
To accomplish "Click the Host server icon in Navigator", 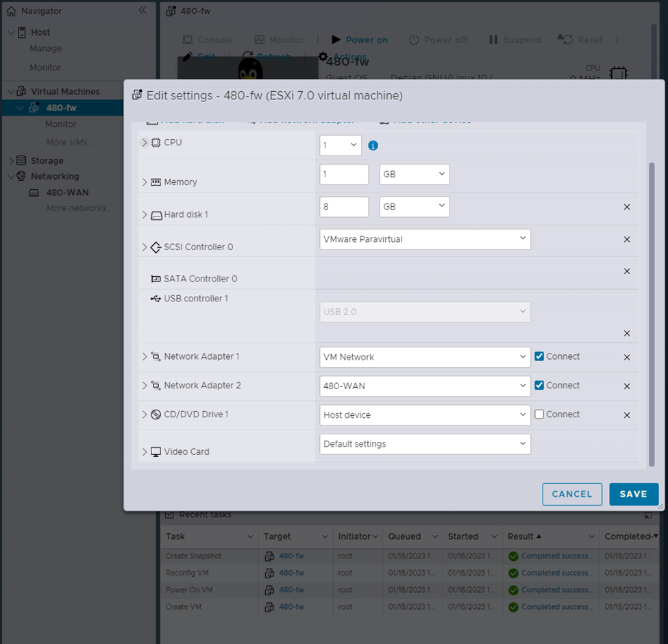I will click(x=22, y=32).
